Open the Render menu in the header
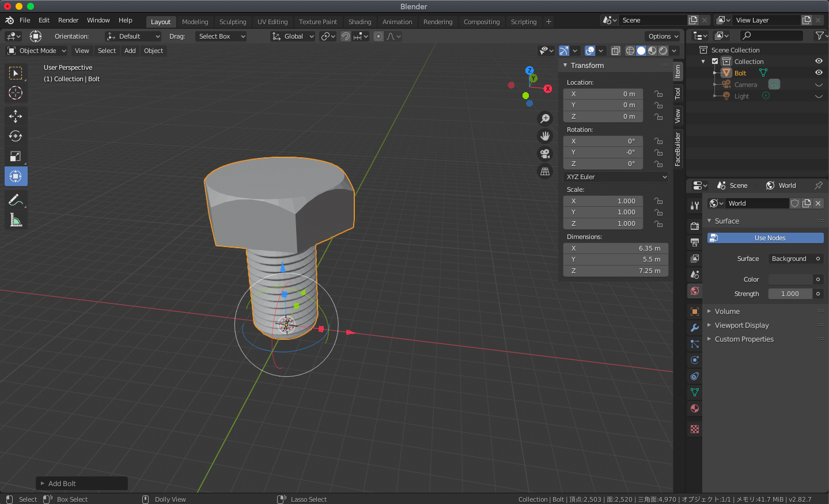Viewport: 829px width, 504px height. pyautogui.click(x=68, y=20)
